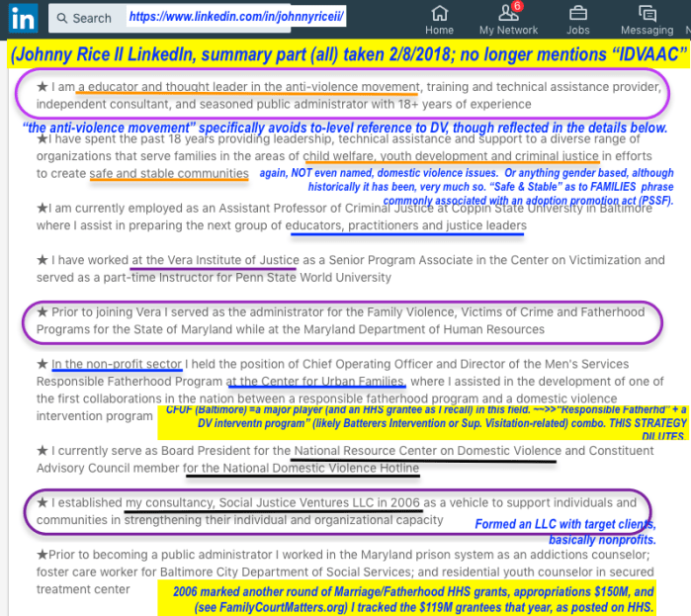Open the Home house icon
Screen dimensions: 691x616
click(x=439, y=12)
